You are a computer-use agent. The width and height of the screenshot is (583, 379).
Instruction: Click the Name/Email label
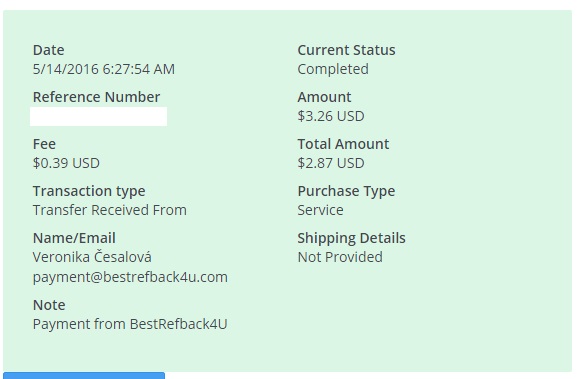74,238
